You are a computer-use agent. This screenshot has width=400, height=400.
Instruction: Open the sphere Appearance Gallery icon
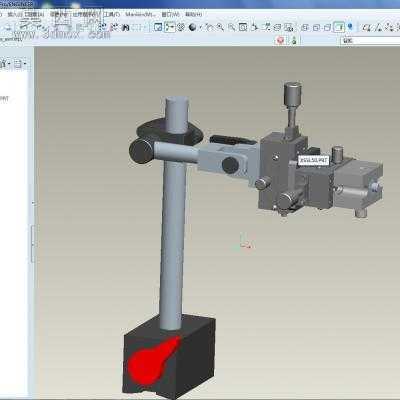pyautogui.click(x=192, y=27)
